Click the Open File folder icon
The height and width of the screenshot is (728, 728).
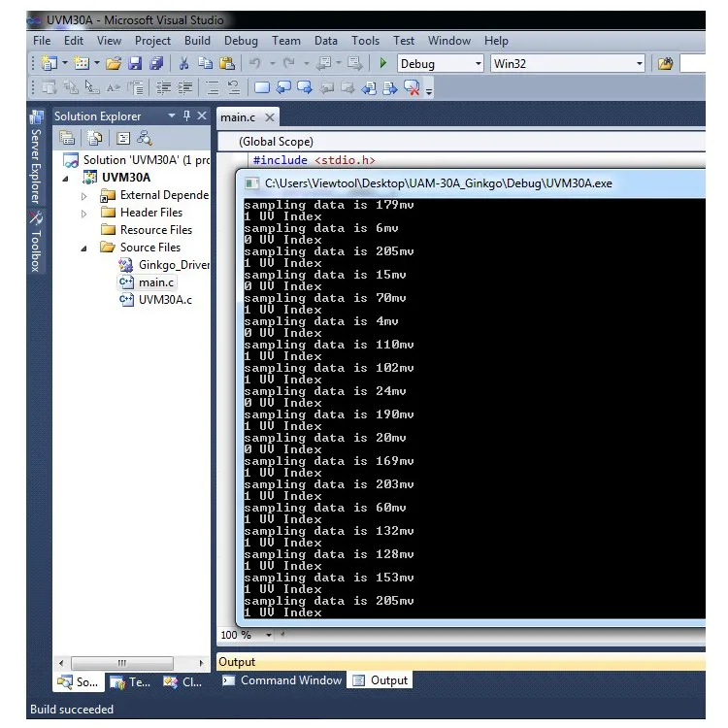point(114,63)
